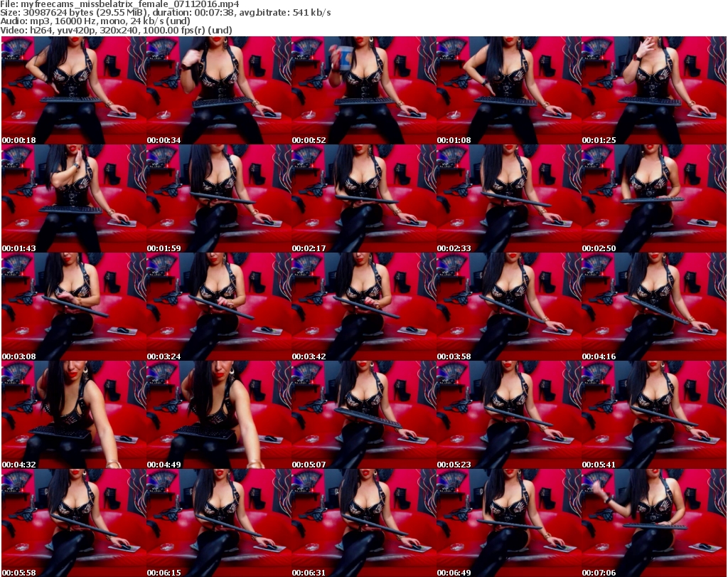
Task: Select the thumbnail stamped 00:02:50
Action: click(x=654, y=198)
